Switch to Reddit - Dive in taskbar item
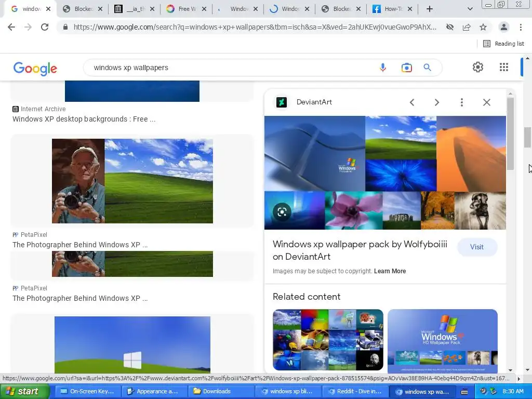Screen dimensions: 532x399 (x=354, y=391)
